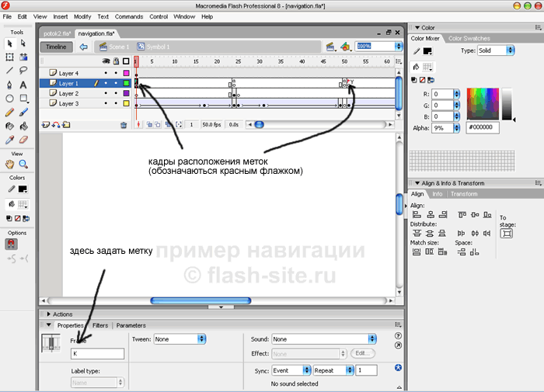The height and width of the screenshot is (392, 544).
Task: Open the fill Type Solid dropdown
Action: (x=496, y=50)
